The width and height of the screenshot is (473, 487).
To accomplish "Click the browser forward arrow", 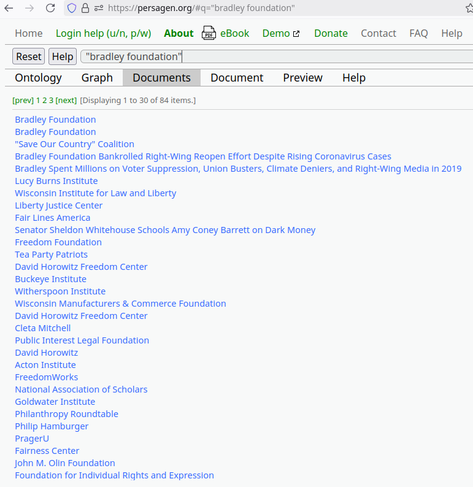I will click(x=29, y=8).
